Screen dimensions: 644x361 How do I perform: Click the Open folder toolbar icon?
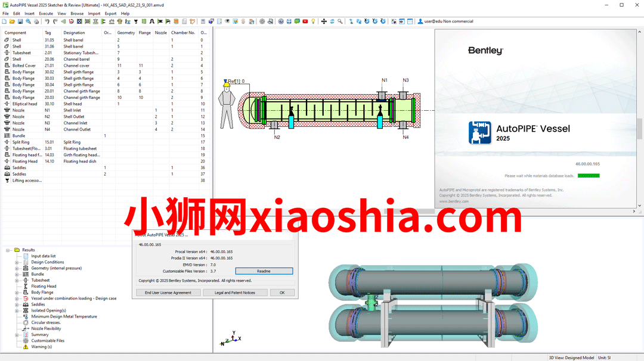coord(12,21)
